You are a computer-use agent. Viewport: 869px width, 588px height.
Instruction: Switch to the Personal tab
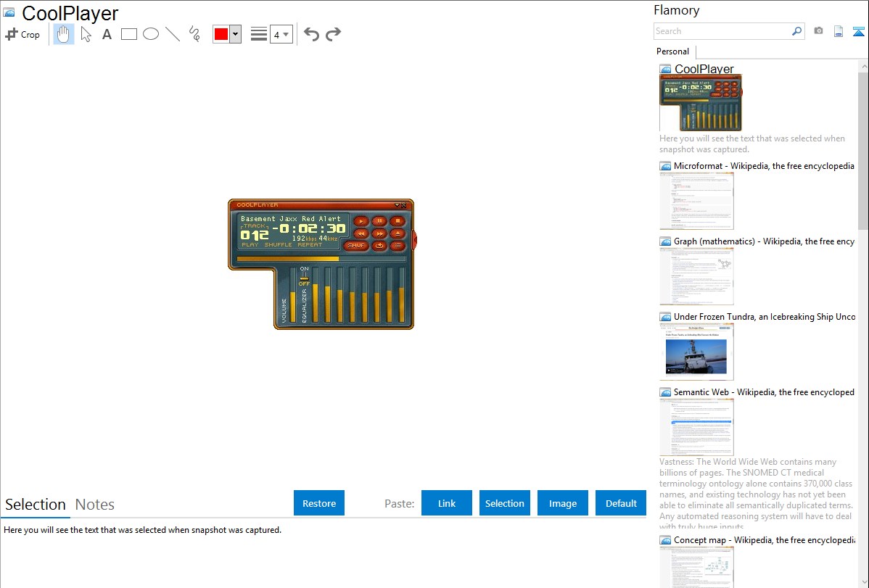pos(673,51)
